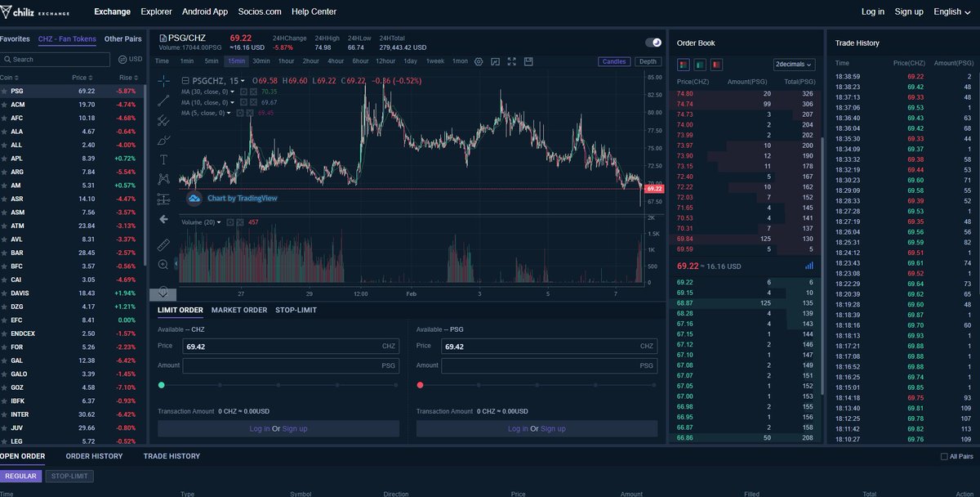Image resolution: width=980 pixels, height=497 pixels.
Task: Select REGULAR order filter
Action: coord(20,476)
